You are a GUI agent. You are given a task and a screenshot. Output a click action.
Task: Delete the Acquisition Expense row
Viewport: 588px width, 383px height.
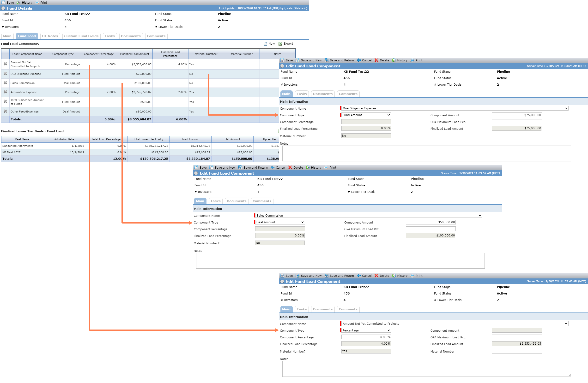click(x=5, y=92)
